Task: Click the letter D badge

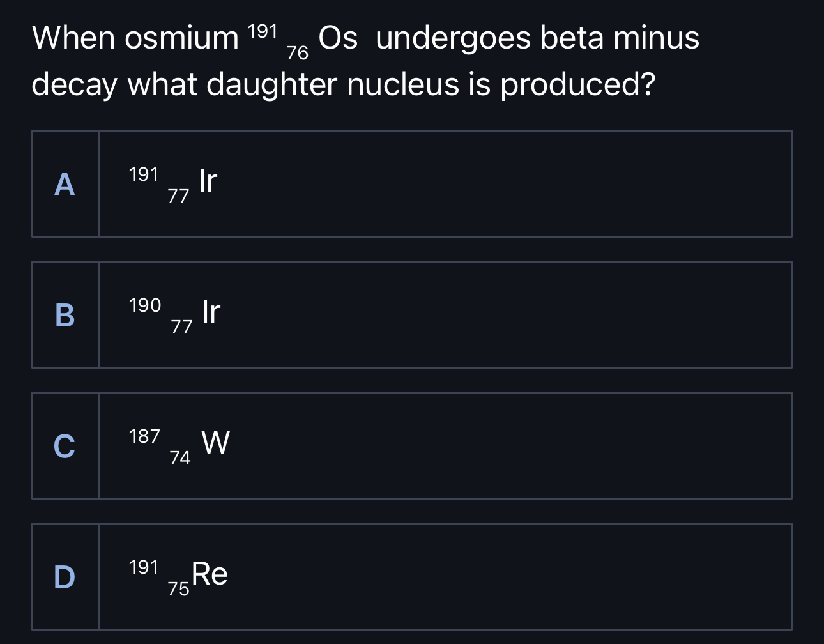Action: (64, 576)
